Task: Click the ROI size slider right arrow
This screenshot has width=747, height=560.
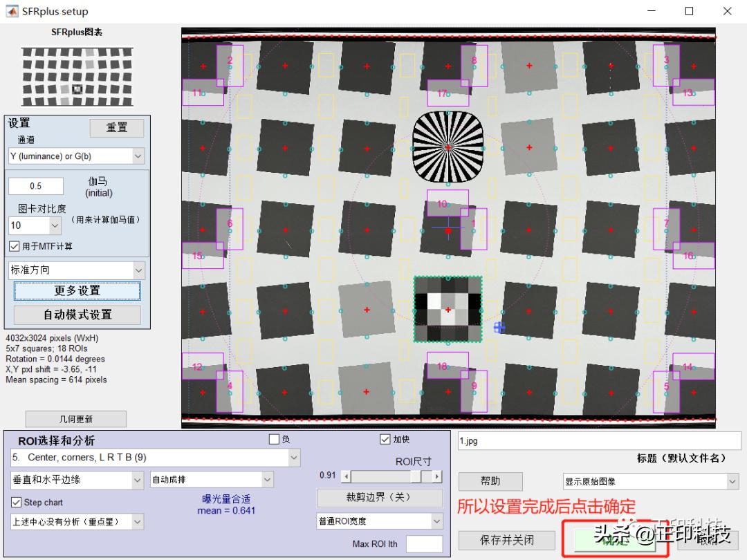Action: click(x=436, y=476)
